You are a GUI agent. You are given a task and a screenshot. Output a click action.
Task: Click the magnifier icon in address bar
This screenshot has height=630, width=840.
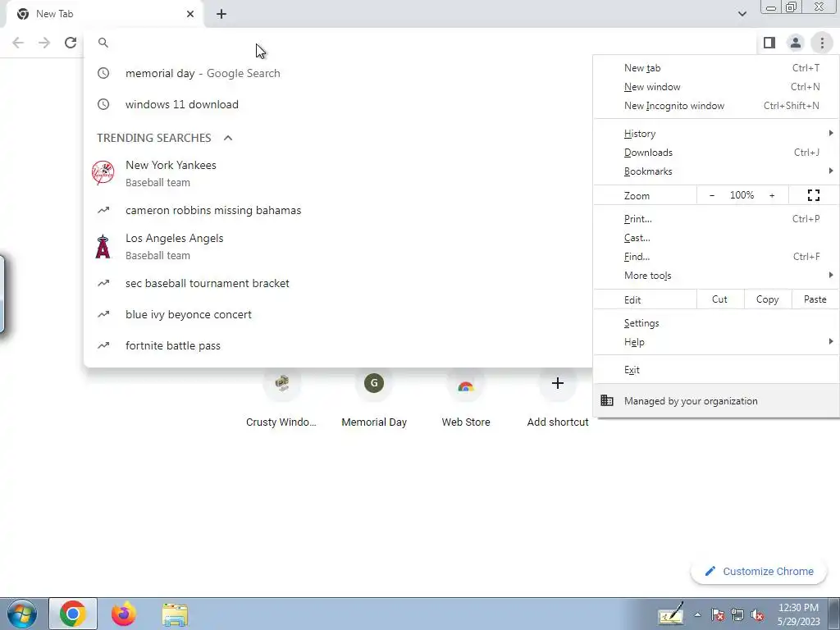(103, 43)
